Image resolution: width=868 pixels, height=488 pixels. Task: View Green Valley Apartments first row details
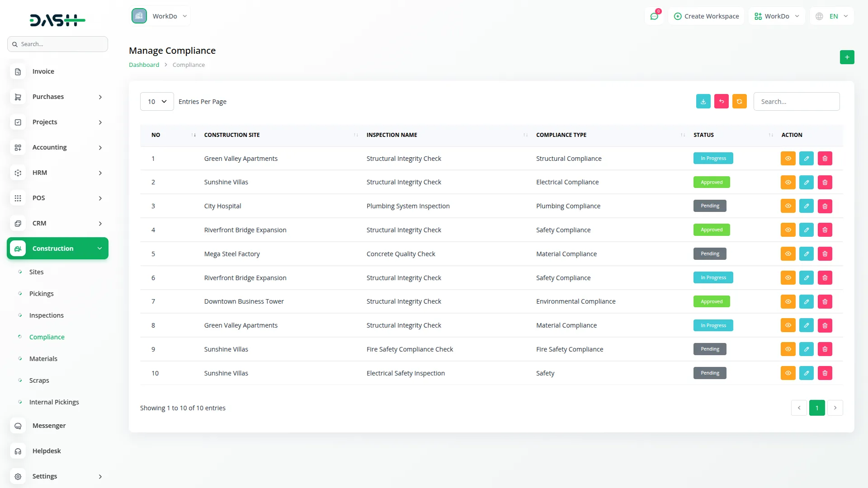788,159
